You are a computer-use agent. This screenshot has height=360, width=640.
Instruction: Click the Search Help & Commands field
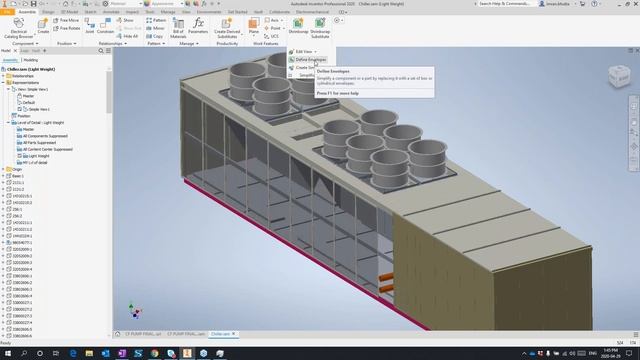pyautogui.click(x=505, y=4)
